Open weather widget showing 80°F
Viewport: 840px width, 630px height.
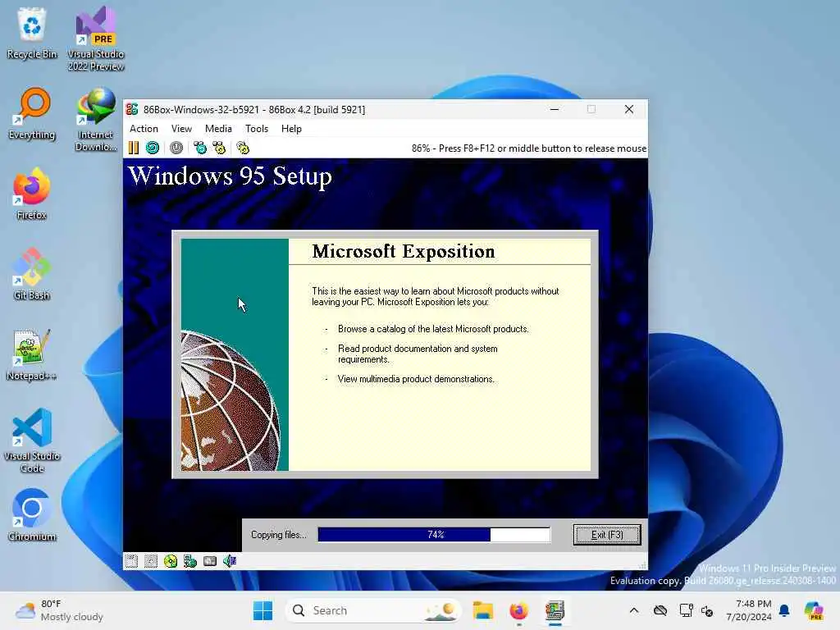[x=59, y=610]
